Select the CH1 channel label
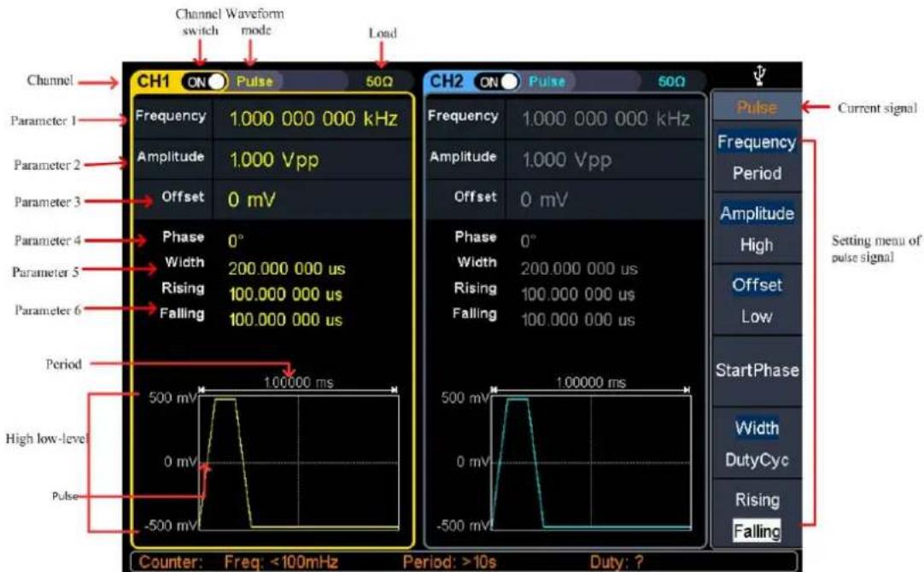Viewport: 924px width, 572px height. coord(153,81)
